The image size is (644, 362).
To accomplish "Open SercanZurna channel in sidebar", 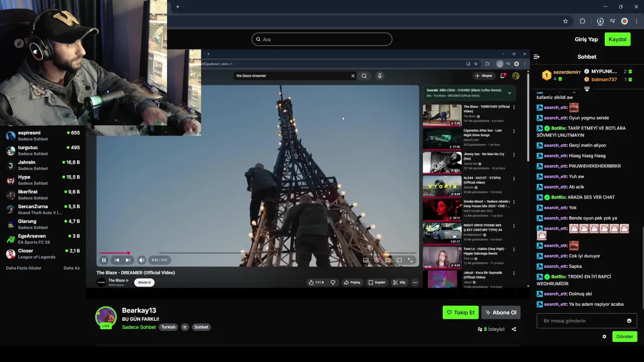I will [43, 209].
